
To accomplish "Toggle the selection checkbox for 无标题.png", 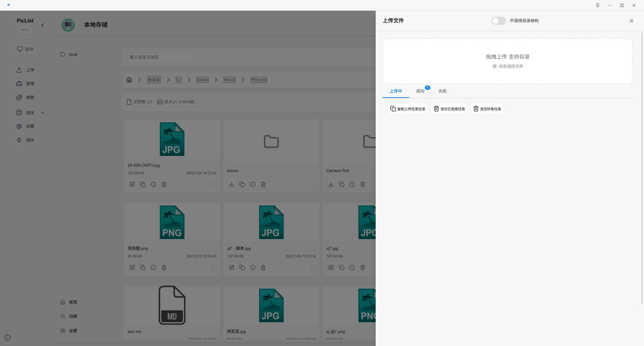I will pyautogui.click(x=214, y=268).
